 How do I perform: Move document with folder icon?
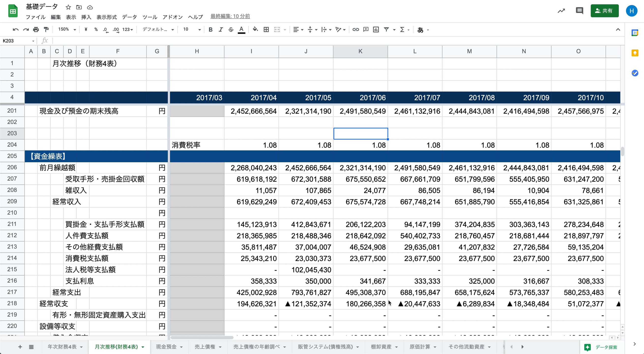[79, 7]
